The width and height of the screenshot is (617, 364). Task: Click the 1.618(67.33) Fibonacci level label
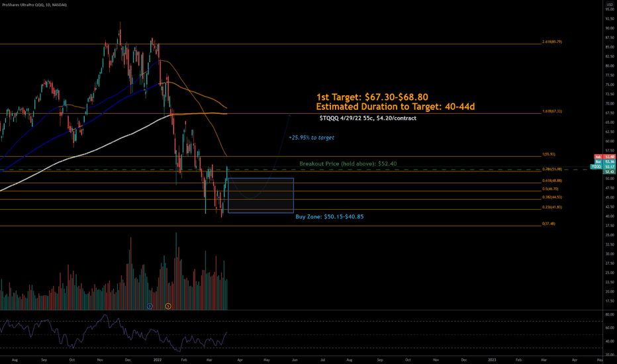[552, 111]
